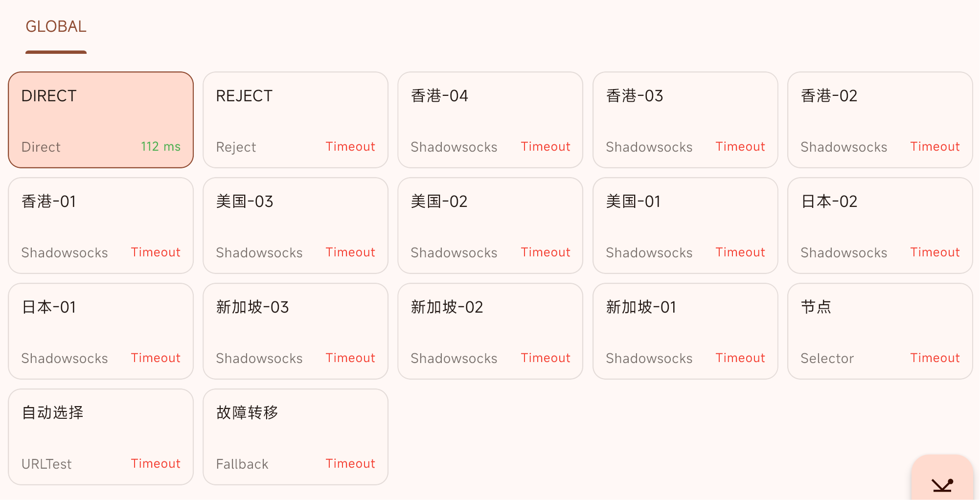Select the 美国-03 proxy node

click(296, 226)
